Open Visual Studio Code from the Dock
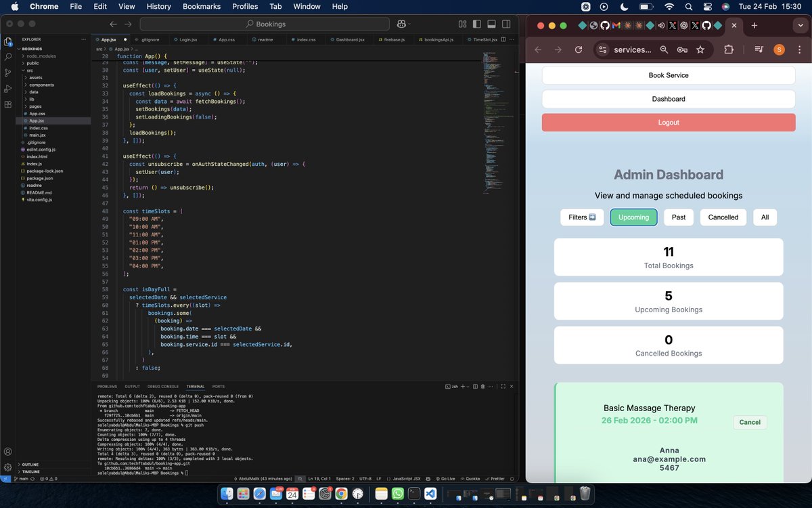The width and height of the screenshot is (812, 508). pos(429,494)
